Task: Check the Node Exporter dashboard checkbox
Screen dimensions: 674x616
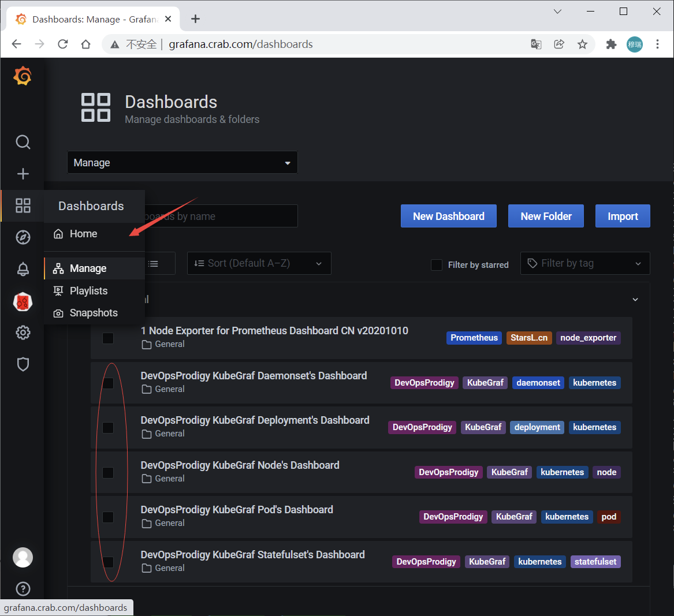Action: point(108,338)
